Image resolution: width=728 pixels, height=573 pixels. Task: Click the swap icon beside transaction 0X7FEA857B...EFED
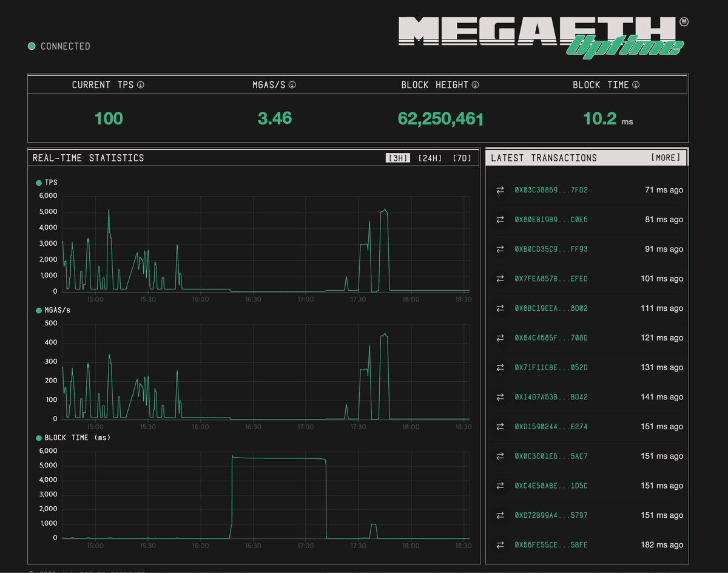coord(500,279)
